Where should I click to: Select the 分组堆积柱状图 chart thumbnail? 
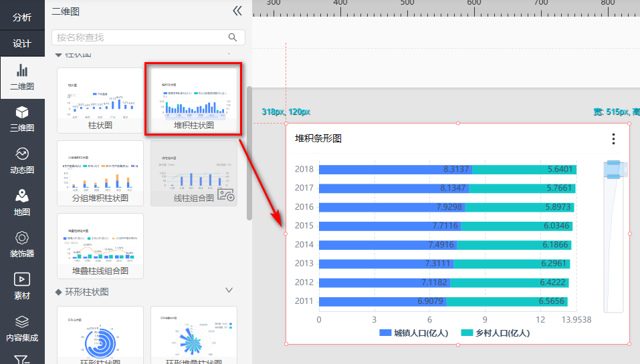pyautogui.click(x=100, y=172)
